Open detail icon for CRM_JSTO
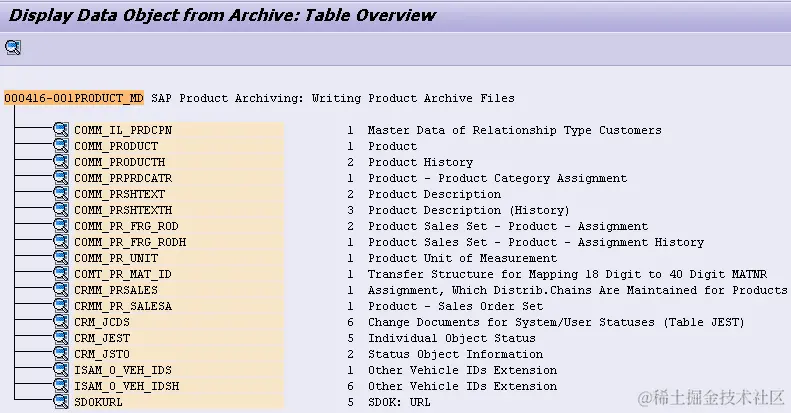This screenshot has height=413, width=791. (61, 353)
